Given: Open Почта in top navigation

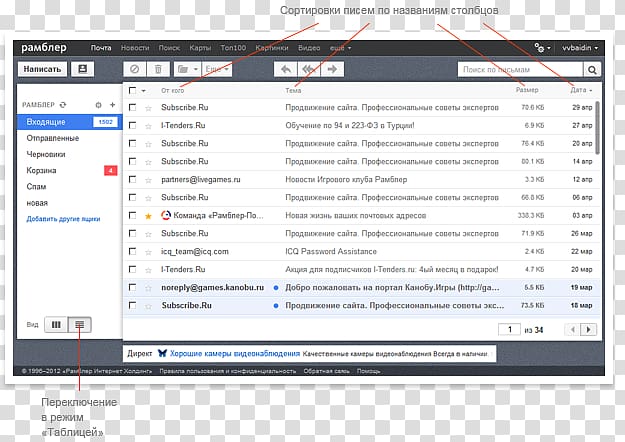Looking at the screenshot, I should tap(101, 48).
